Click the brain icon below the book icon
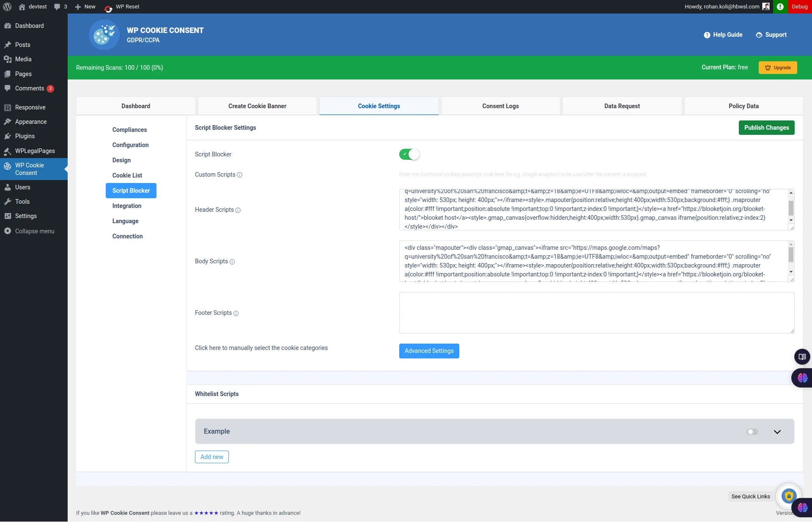Viewport: 812px width, 522px height. click(802, 378)
